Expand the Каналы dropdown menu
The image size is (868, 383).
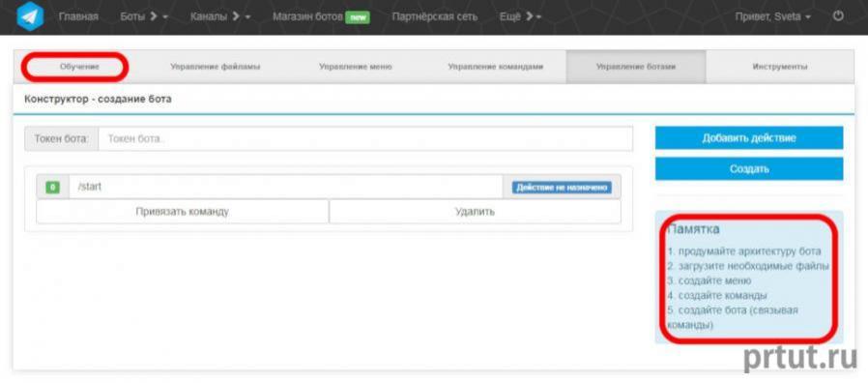tap(220, 16)
